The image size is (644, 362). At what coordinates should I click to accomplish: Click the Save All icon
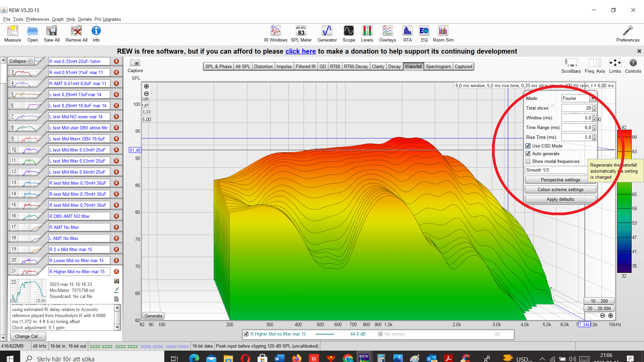[52, 34]
